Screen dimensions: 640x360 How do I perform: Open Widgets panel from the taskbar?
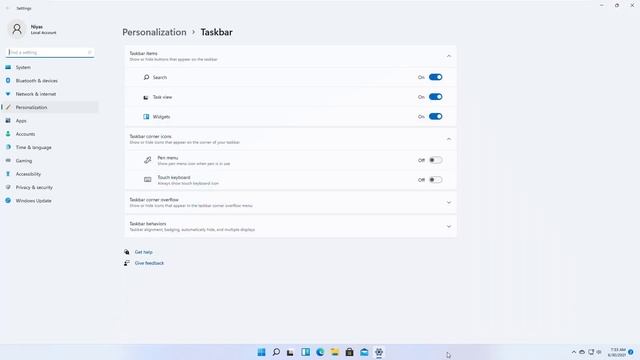click(x=305, y=352)
